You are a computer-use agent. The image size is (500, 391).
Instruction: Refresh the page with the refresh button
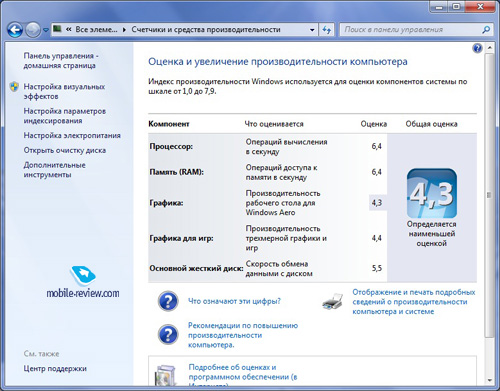click(x=327, y=30)
